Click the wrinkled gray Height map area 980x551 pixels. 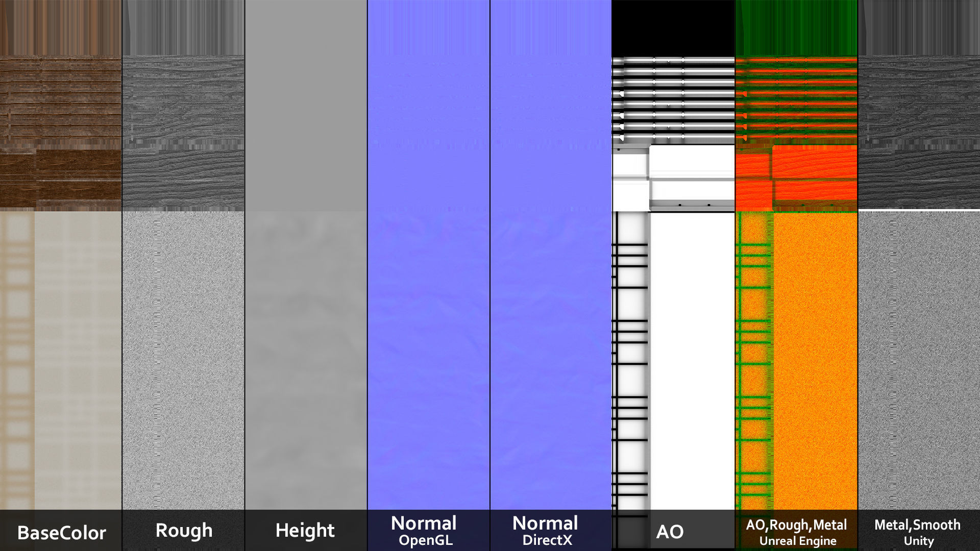point(306,357)
